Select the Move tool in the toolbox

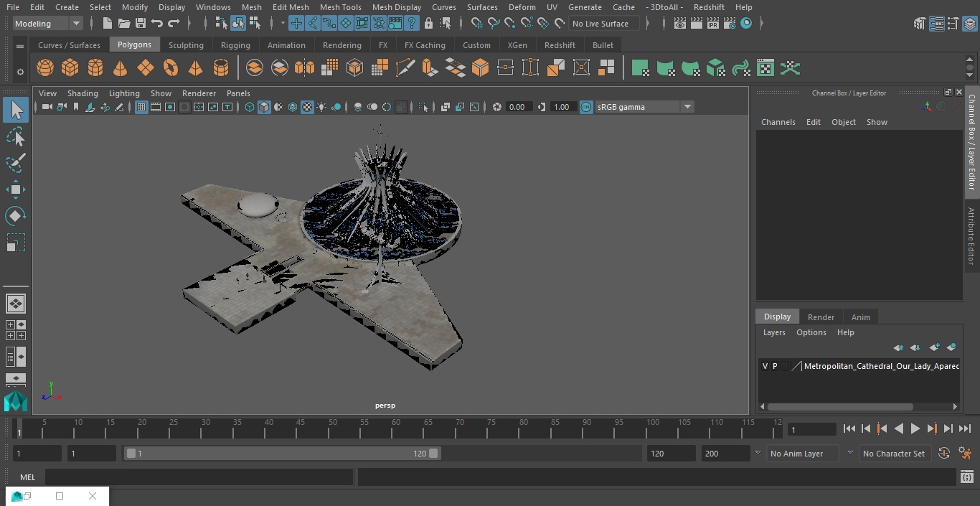15,189
